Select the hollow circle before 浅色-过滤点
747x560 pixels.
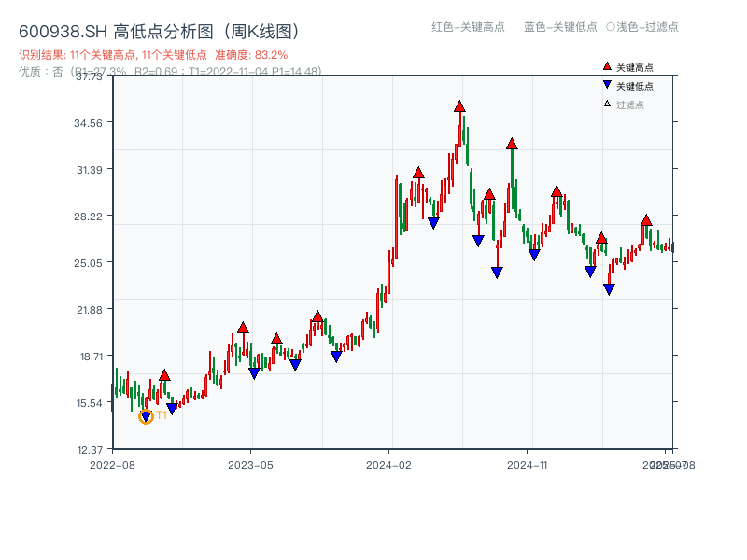point(611,27)
